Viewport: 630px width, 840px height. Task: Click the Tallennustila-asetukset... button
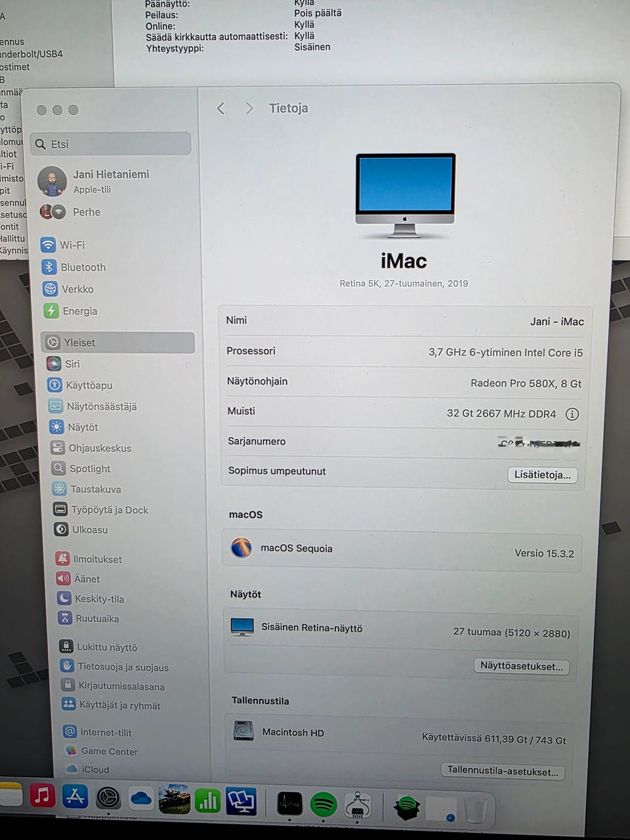[503, 771]
